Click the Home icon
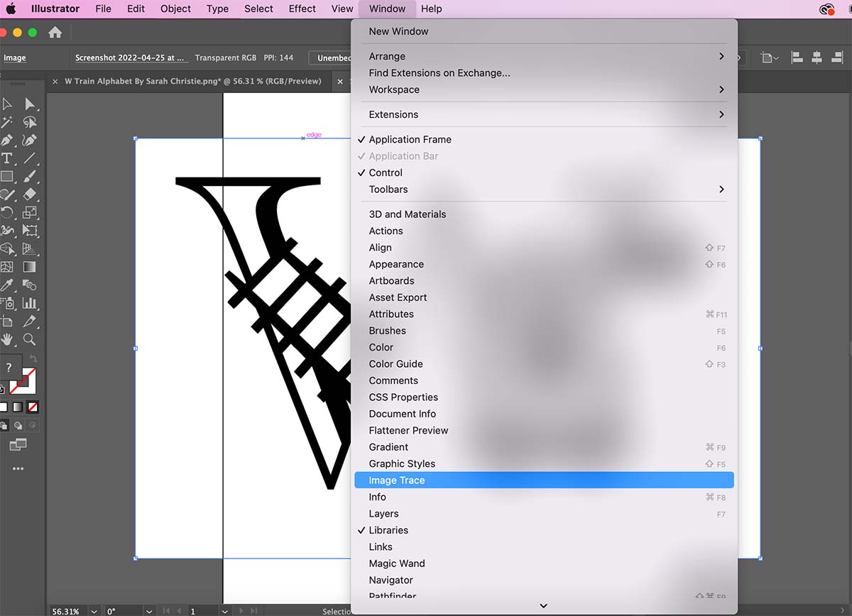 point(55,32)
